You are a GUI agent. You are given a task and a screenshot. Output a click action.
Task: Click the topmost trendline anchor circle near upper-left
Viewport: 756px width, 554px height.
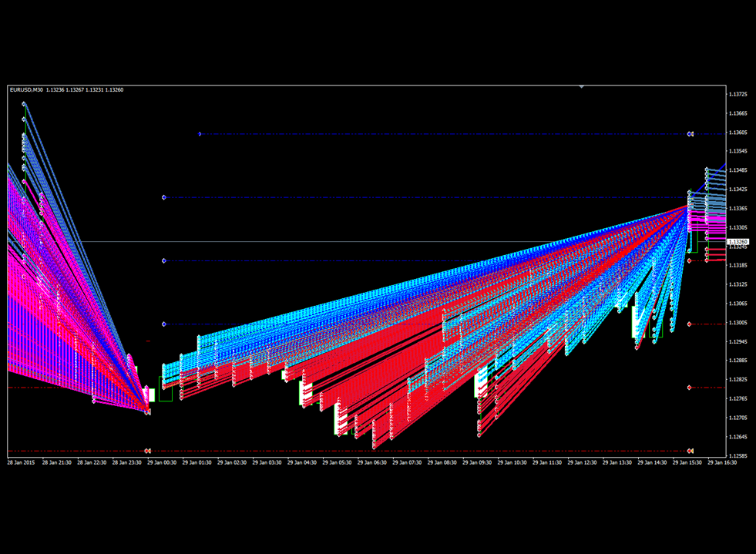pyautogui.click(x=23, y=104)
